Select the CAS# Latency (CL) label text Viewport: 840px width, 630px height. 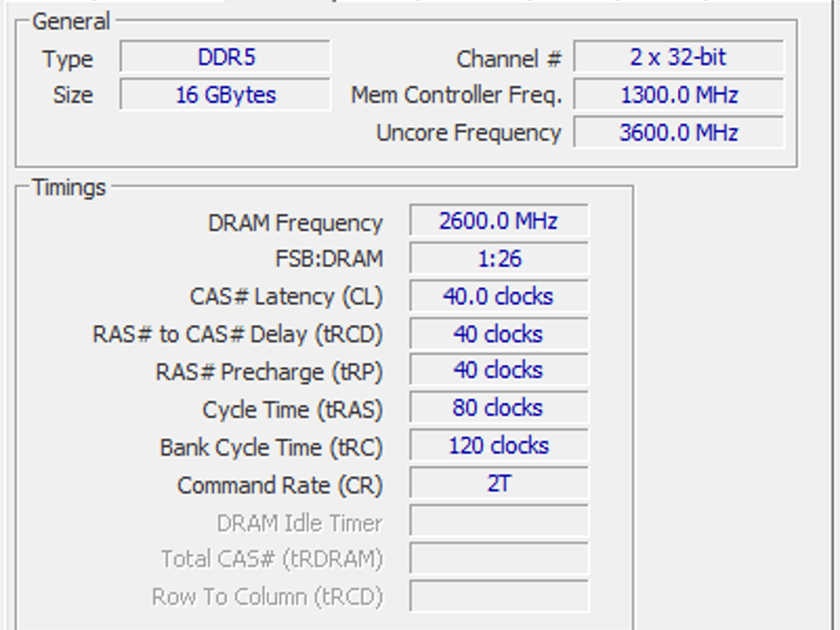(287, 296)
